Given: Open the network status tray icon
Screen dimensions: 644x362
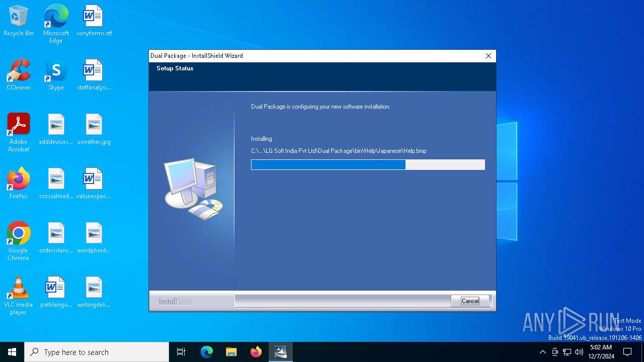Looking at the screenshot, I should [x=567, y=352].
